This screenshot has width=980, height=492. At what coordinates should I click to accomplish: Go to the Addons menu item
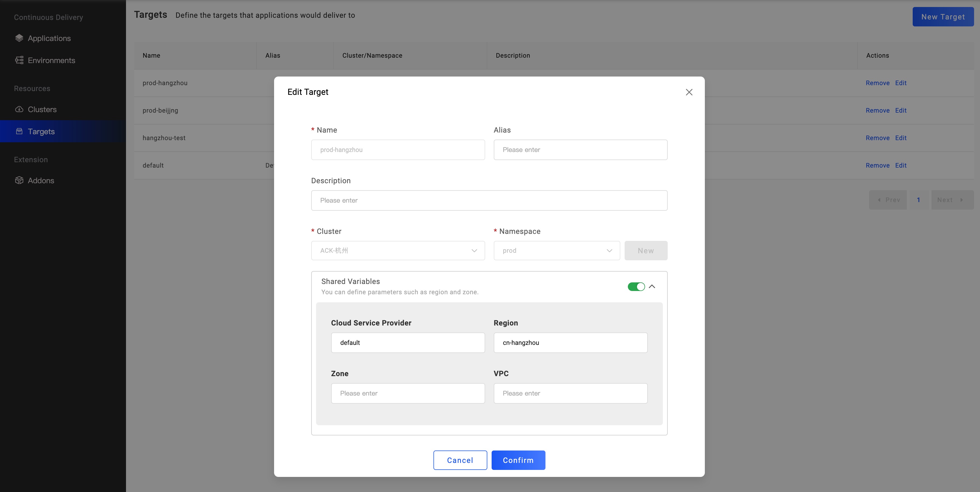[41, 181]
